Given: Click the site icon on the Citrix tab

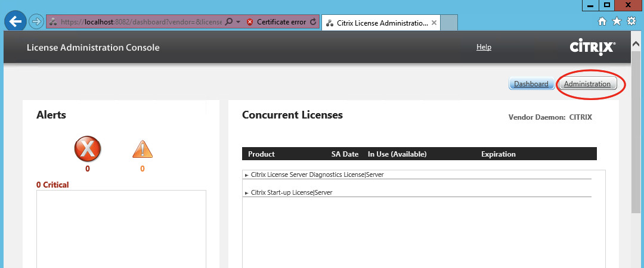Looking at the screenshot, I should [329, 23].
